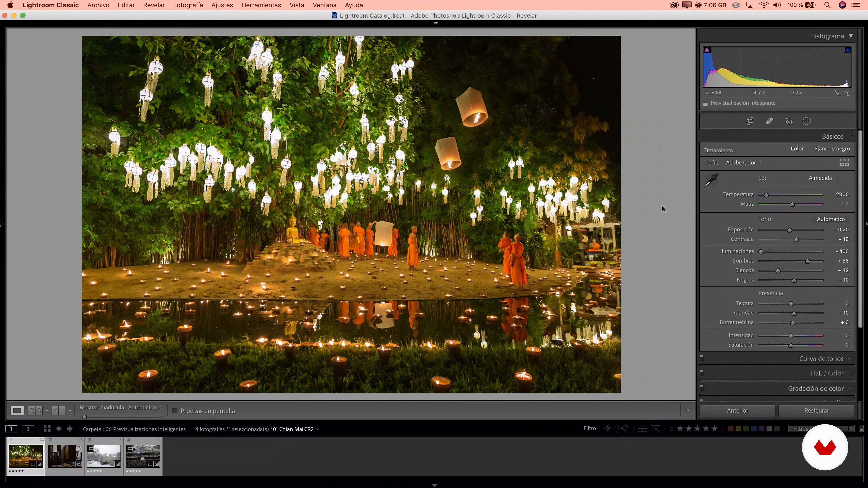Enable Pruebas en pantalla checkbox
This screenshot has width=868, height=488.
(x=175, y=411)
